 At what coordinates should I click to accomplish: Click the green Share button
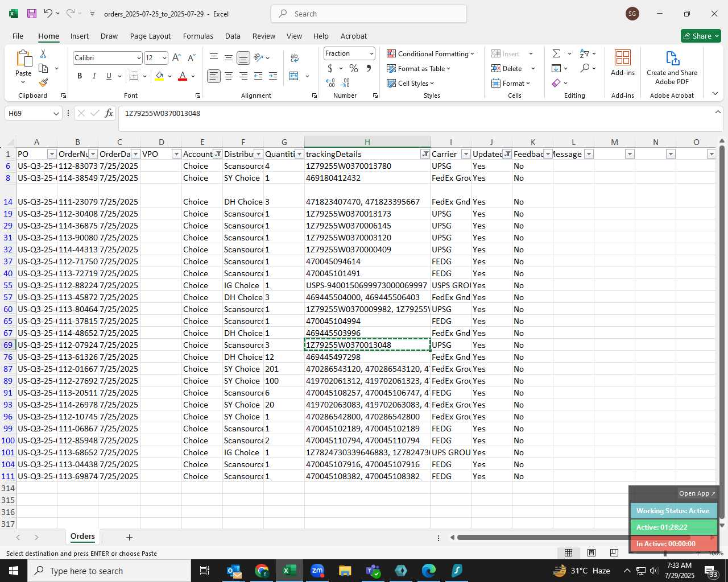click(x=701, y=36)
